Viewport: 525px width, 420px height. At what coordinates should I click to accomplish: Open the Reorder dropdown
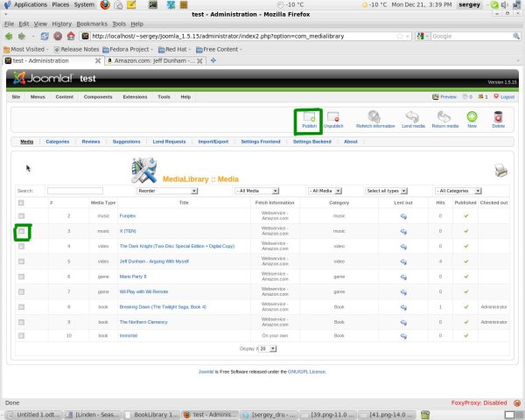pos(167,191)
